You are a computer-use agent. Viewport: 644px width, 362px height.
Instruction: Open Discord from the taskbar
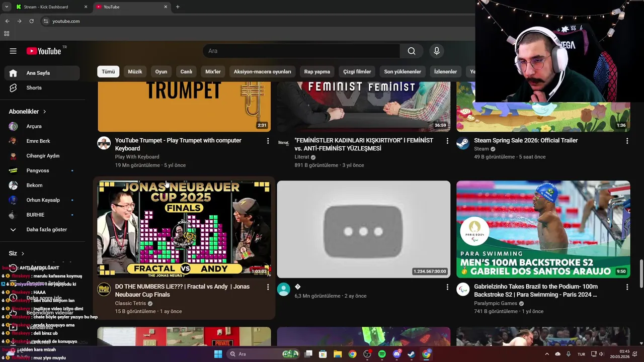coord(397,354)
